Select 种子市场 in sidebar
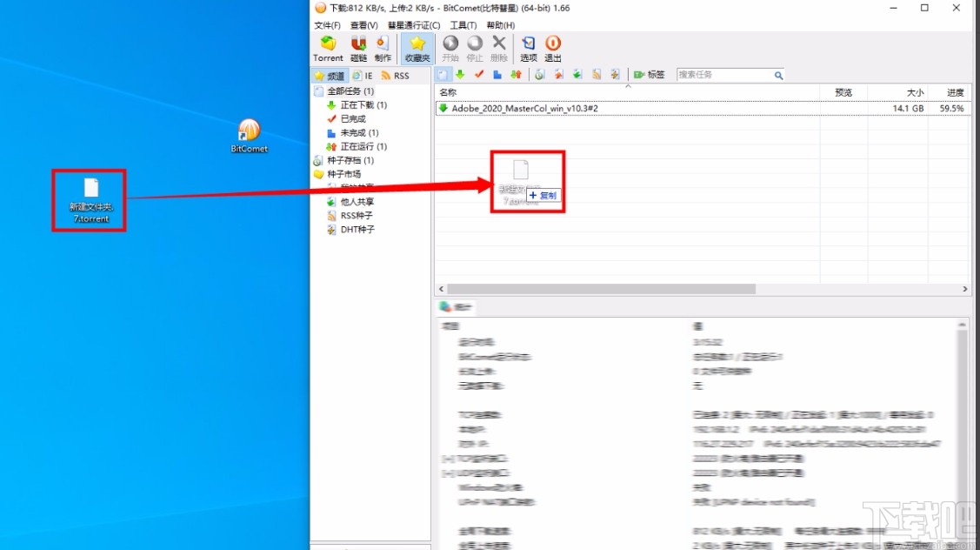Viewport: 980px width, 550px height. pos(343,174)
